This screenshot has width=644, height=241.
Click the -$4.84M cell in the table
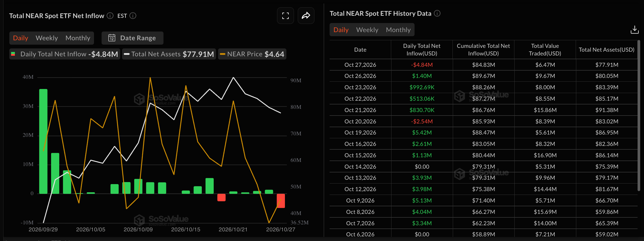422,65
